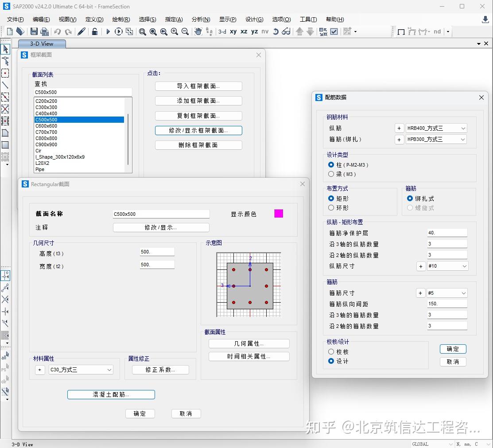Switch to the 3-D View tab
The image size is (493, 448).
pyautogui.click(x=42, y=44)
